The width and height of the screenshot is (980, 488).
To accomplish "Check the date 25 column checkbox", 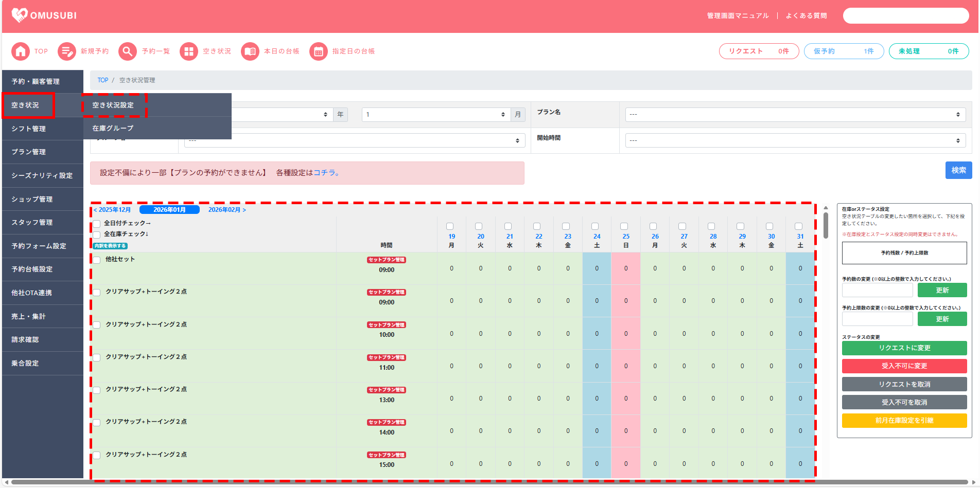I will point(624,226).
